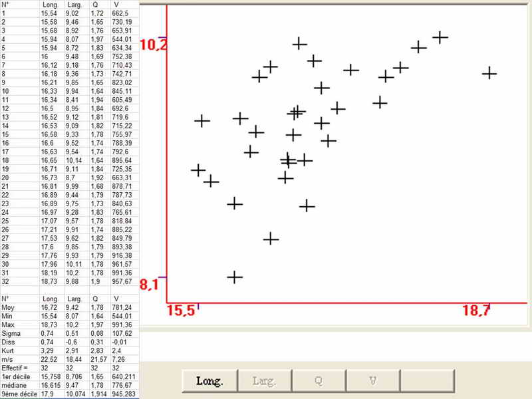
Task: Click the rightmost cross marker on scatter plot
Action: [x=489, y=72]
